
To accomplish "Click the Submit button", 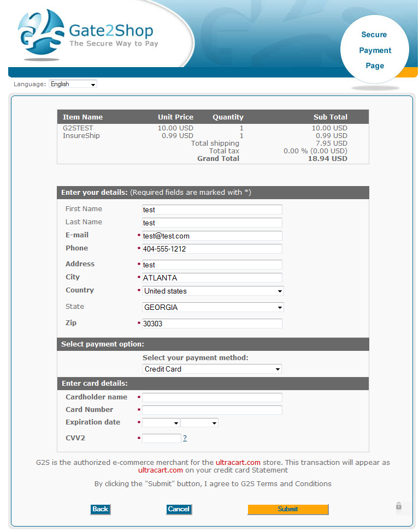I will click(x=288, y=509).
